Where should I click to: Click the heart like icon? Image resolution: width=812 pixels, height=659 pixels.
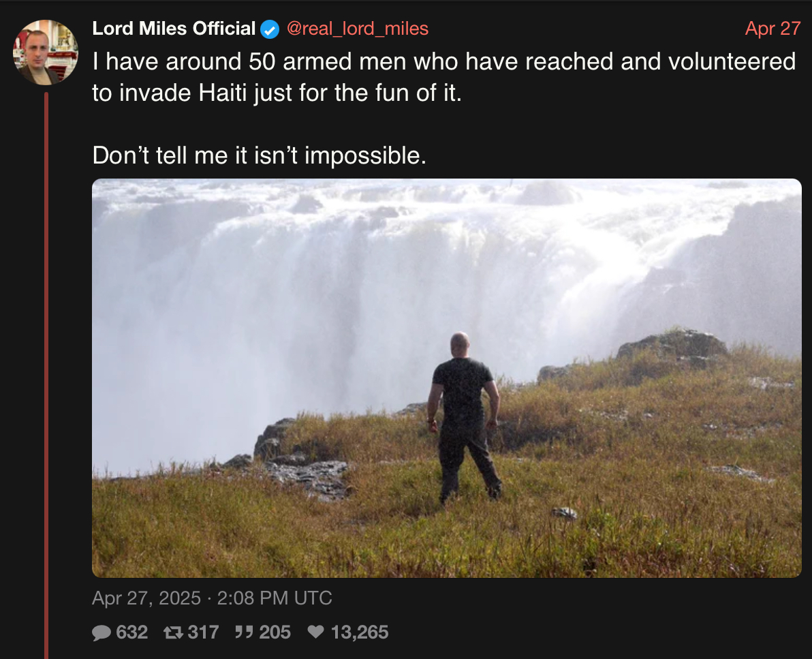[316, 632]
